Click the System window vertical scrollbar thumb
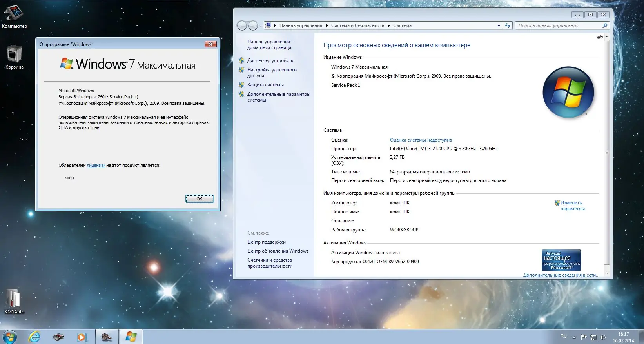This screenshot has height=344, width=644. pyautogui.click(x=607, y=152)
